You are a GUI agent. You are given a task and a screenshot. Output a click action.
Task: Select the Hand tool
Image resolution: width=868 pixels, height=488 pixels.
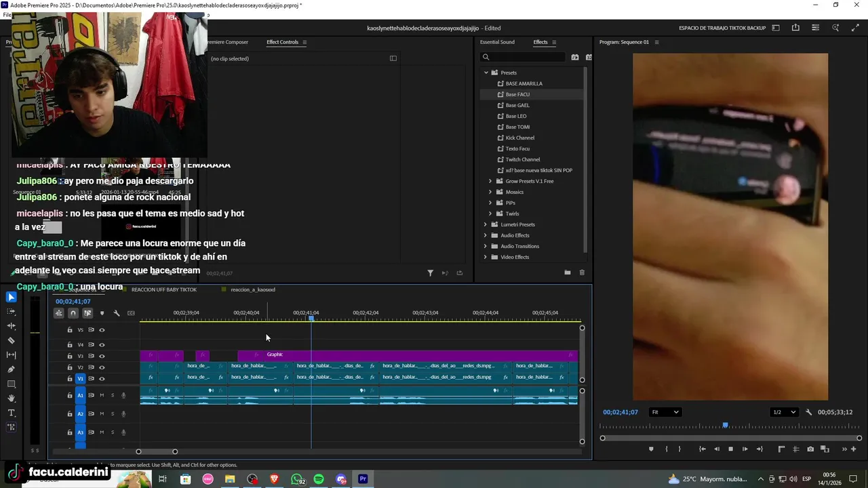[x=11, y=399]
